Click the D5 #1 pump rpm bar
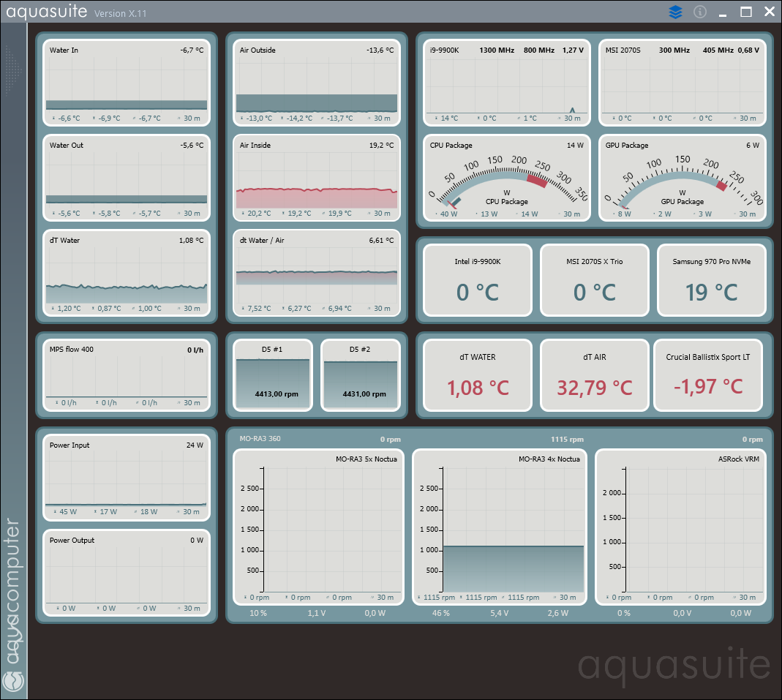782x700 pixels. coord(273,375)
